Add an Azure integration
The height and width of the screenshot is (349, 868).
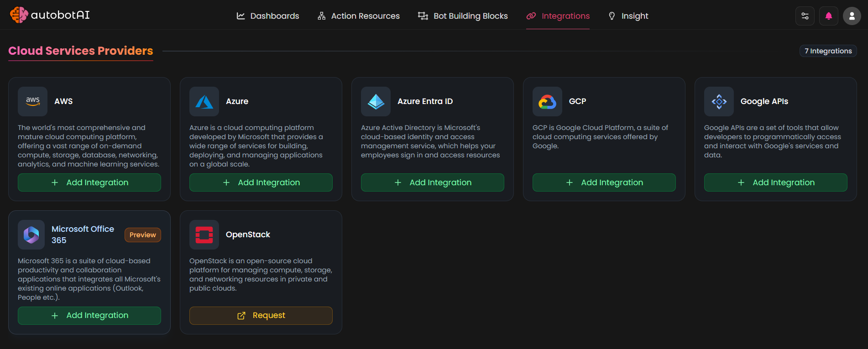261,182
